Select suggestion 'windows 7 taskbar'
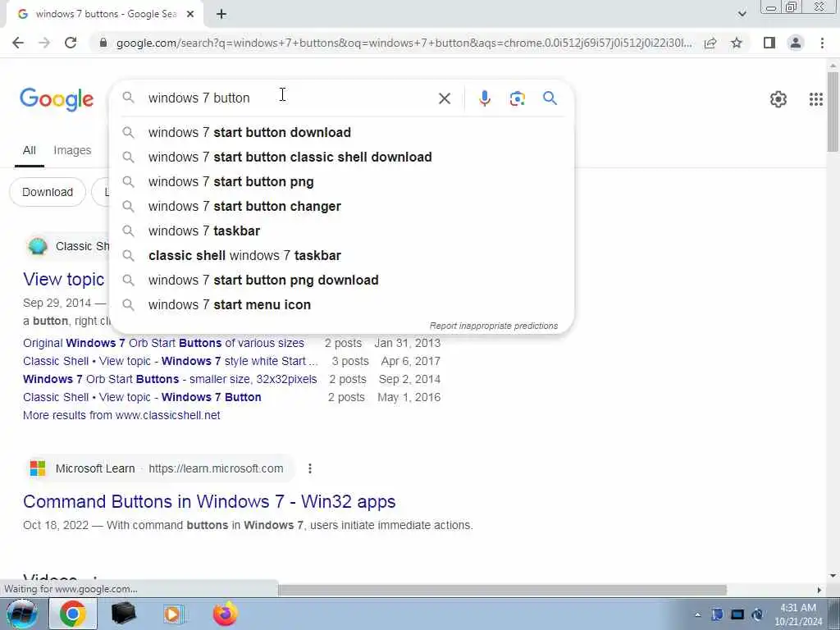 coord(342,231)
